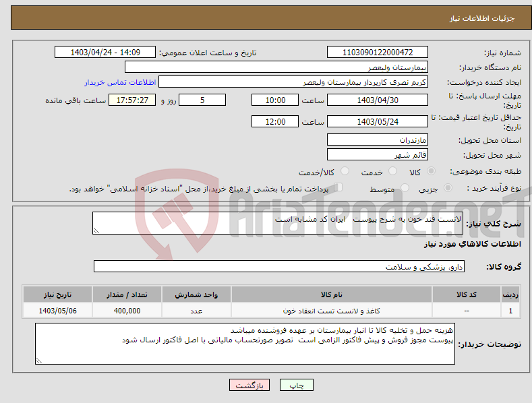
Task: Click the need date cell 1403/05/06
Action: point(57,311)
